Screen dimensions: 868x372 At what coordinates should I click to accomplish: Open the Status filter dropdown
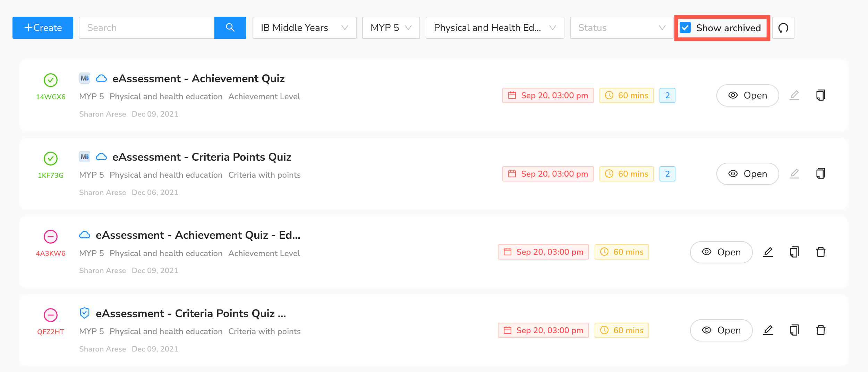[x=621, y=28]
